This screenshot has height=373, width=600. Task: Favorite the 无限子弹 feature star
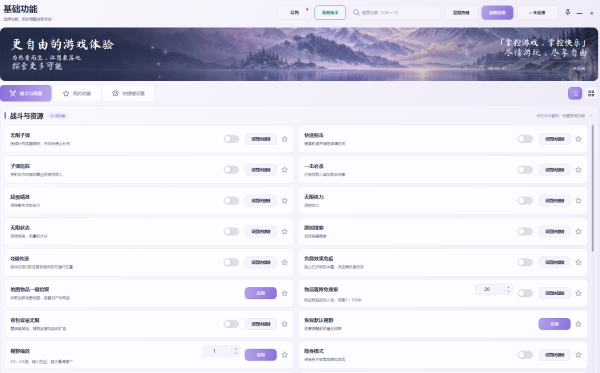[284, 139]
